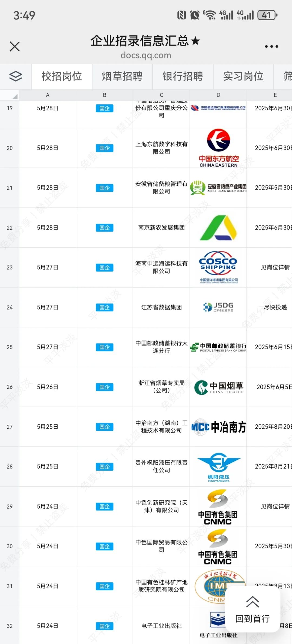Select cell 中冶南方（湖南）工程技术有限公司
The image size is (292, 644).
pos(161,427)
